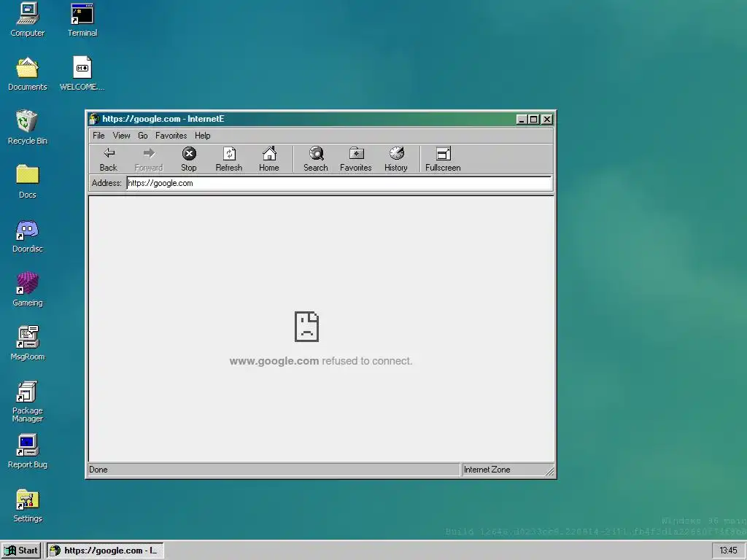This screenshot has height=560, width=747.
Task: Select the MsgRoom desktop shortcut
Action: [28, 343]
